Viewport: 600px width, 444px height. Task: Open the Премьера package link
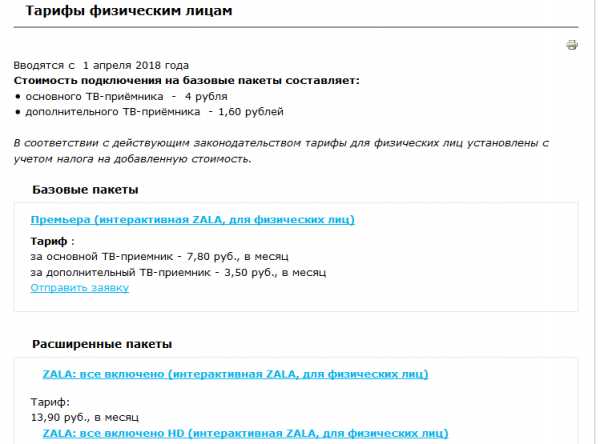point(193,219)
